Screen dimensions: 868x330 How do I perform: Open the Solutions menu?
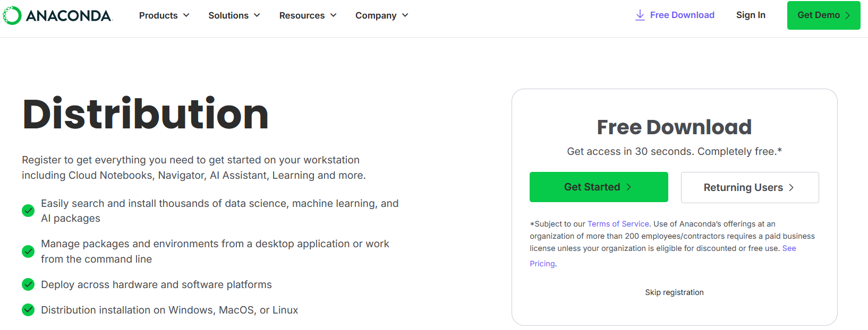point(234,15)
